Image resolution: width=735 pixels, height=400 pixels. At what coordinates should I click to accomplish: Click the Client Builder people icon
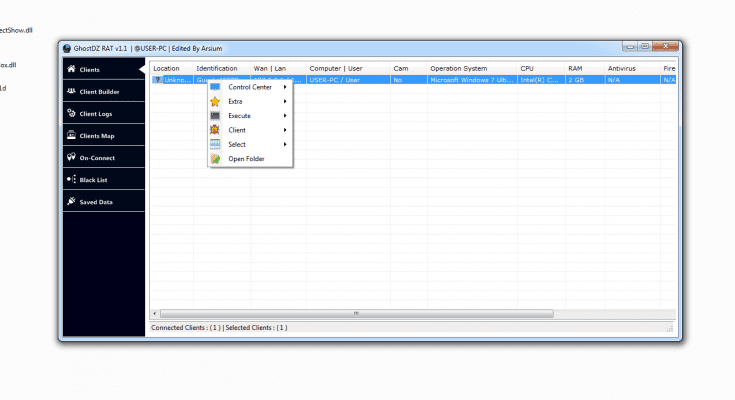pyautogui.click(x=71, y=92)
